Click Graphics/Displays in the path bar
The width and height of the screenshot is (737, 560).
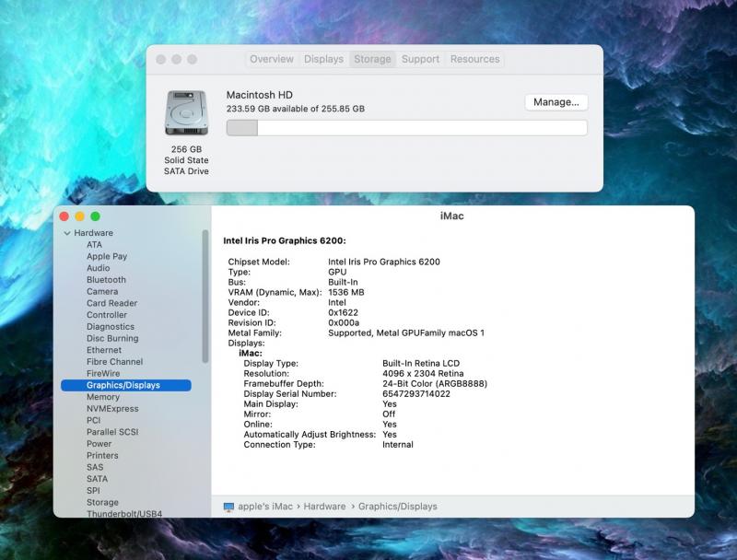[x=398, y=507]
